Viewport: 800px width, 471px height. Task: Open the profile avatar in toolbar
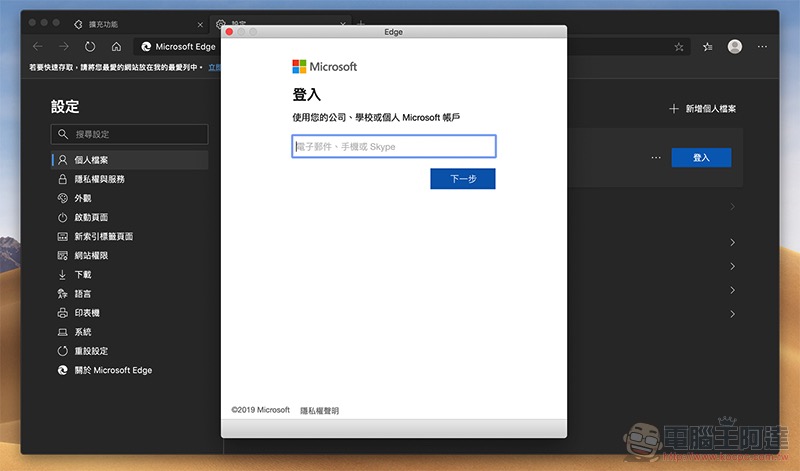coord(735,46)
